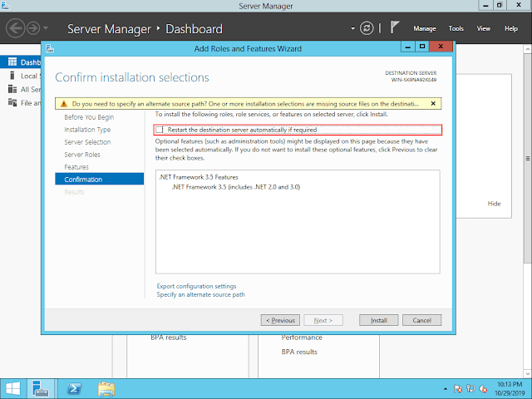The width and height of the screenshot is (532, 399).
Task: Go to Installation Type step
Action: click(87, 130)
